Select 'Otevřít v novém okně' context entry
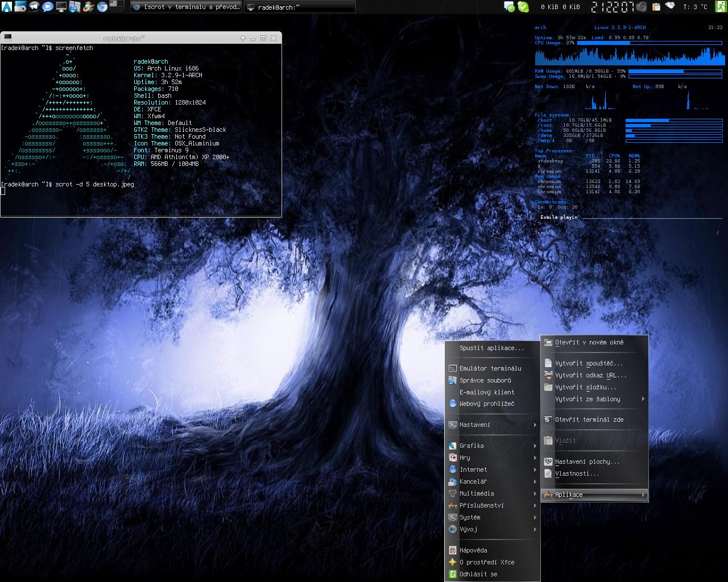The image size is (728, 582). 594,342
